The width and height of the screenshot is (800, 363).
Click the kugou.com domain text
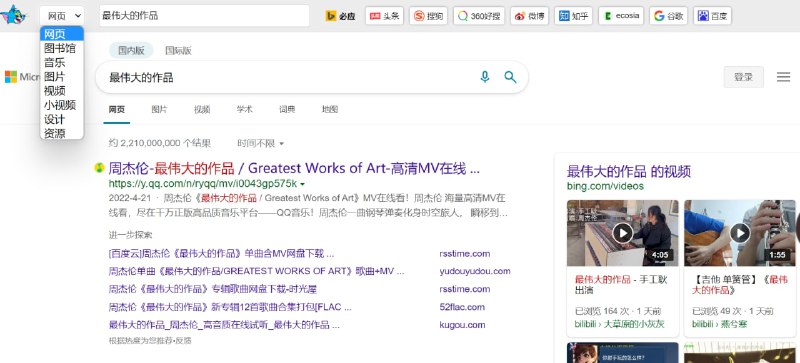(x=462, y=325)
